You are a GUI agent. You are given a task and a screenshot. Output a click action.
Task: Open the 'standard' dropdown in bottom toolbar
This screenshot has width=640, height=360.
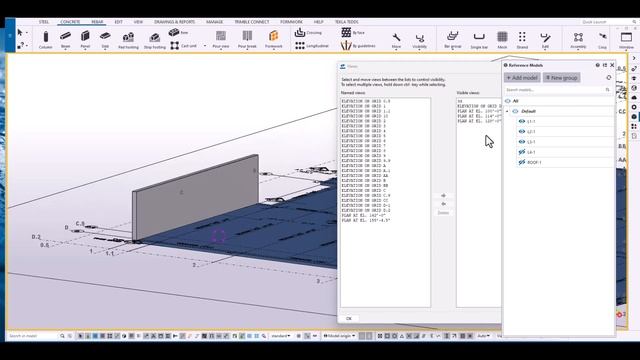281,336
